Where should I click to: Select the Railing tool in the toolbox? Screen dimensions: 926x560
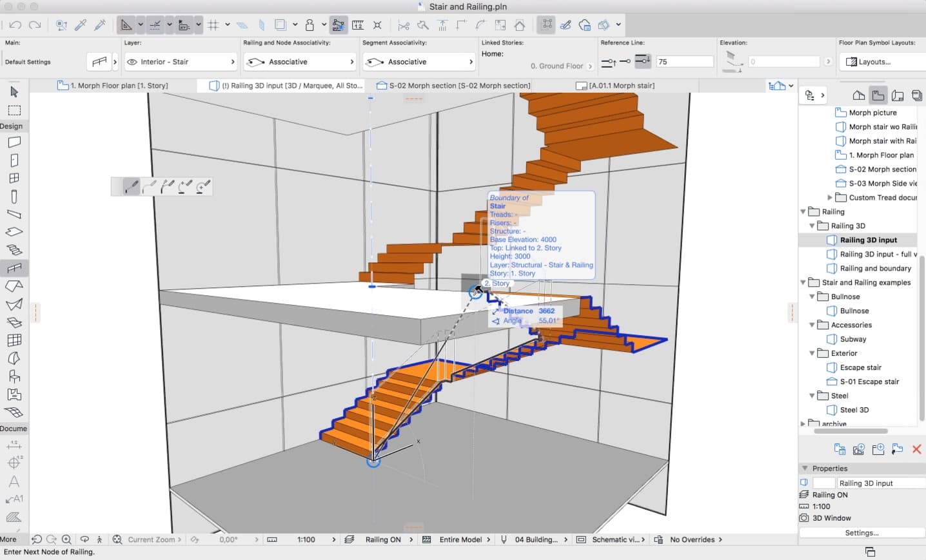[14, 268]
